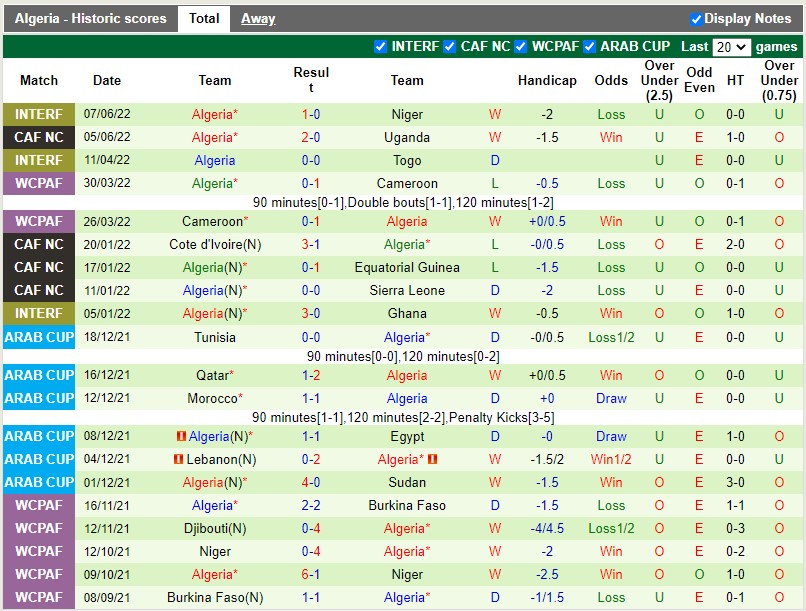Switch to the Total tab
806x611 pixels.
pos(204,19)
